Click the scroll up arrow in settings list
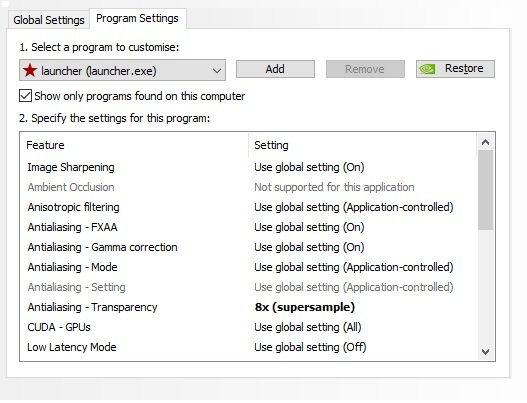 click(x=485, y=143)
